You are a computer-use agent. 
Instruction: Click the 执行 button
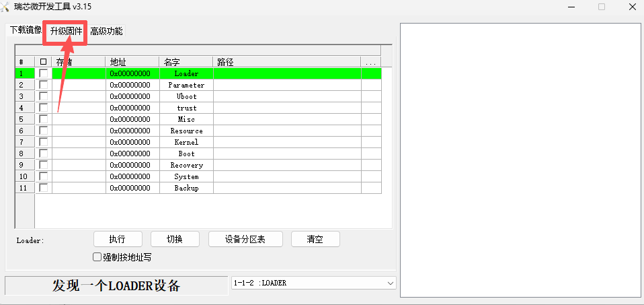pyautogui.click(x=118, y=239)
